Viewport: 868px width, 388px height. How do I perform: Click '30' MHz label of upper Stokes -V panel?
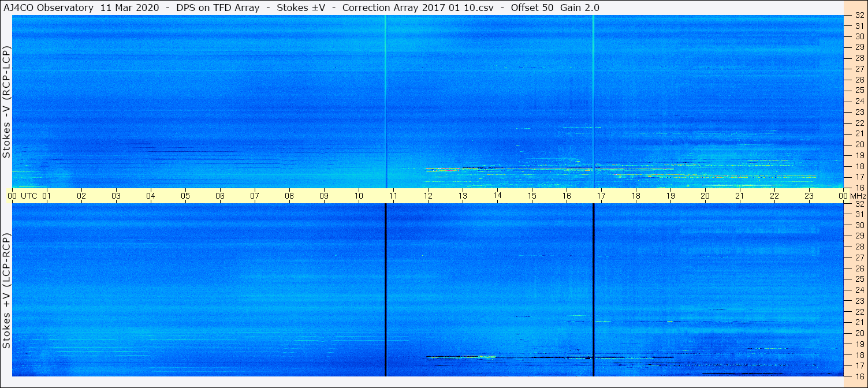(859, 36)
